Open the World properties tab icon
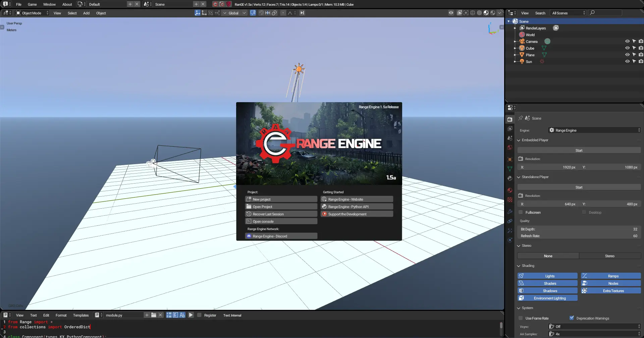This screenshot has height=338, width=644. [x=510, y=147]
